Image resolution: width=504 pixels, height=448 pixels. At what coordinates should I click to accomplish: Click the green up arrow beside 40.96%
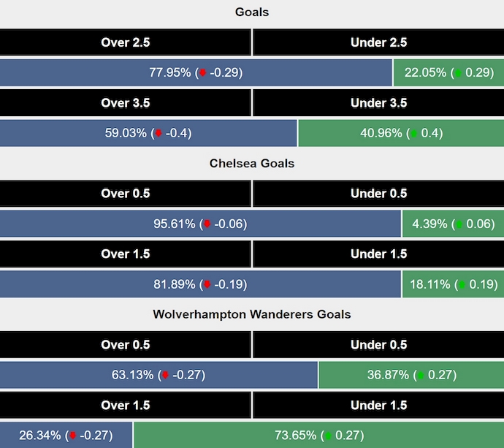click(x=414, y=134)
